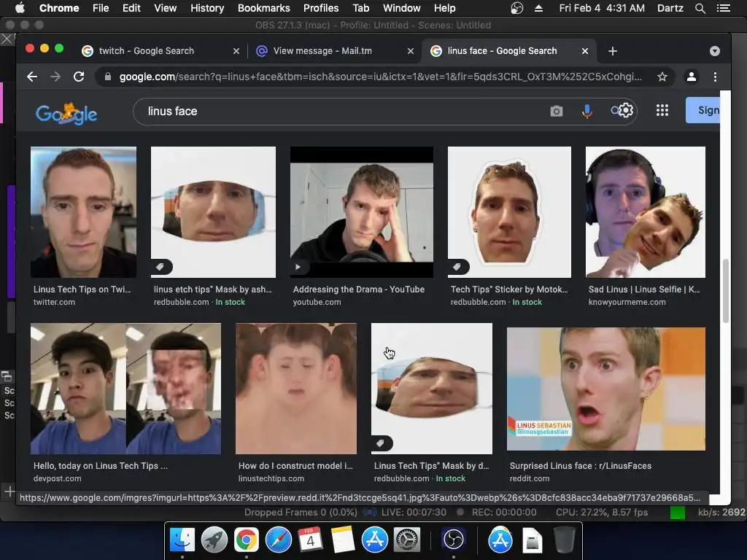This screenshot has height=560, width=747.
Task: Open the Profiles menu
Action: click(x=321, y=8)
